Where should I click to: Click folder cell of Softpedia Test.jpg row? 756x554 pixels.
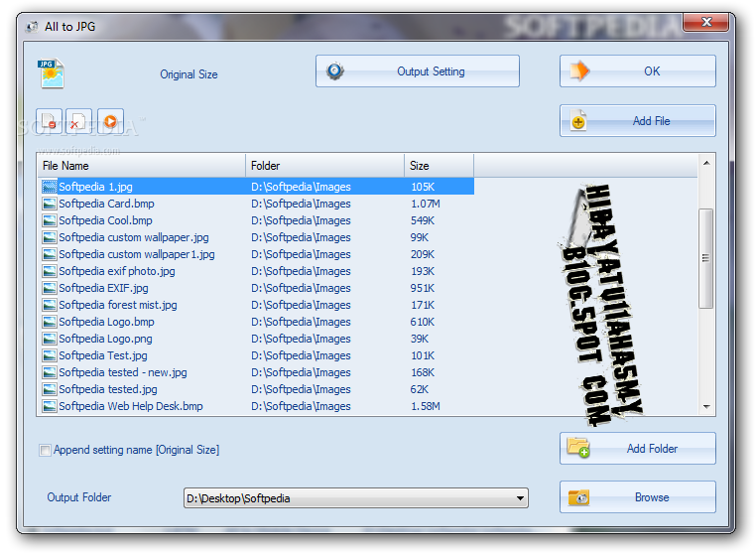[301, 355]
